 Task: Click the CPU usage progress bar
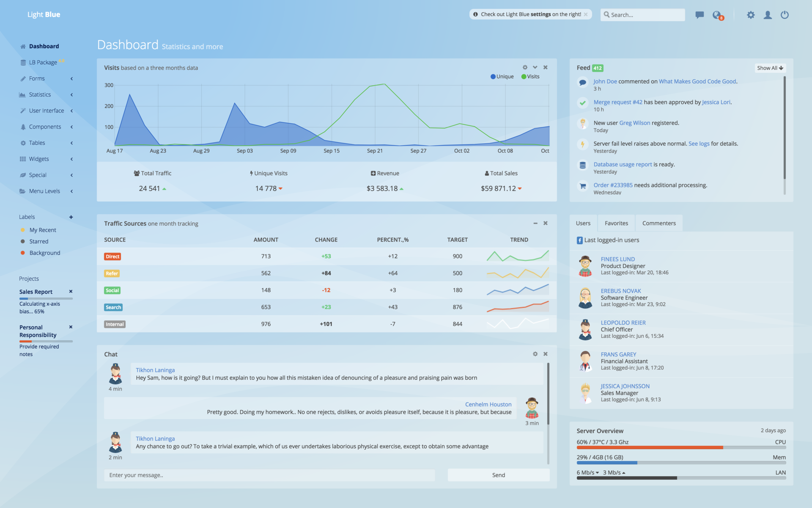tap(681, 447)
